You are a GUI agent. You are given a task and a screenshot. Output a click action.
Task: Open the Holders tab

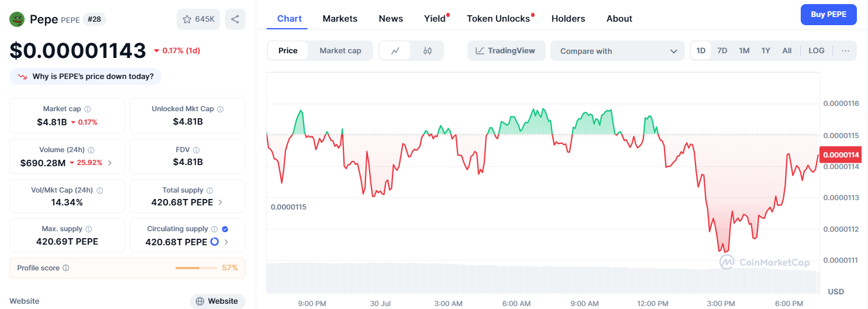click(x=569, y=19)
